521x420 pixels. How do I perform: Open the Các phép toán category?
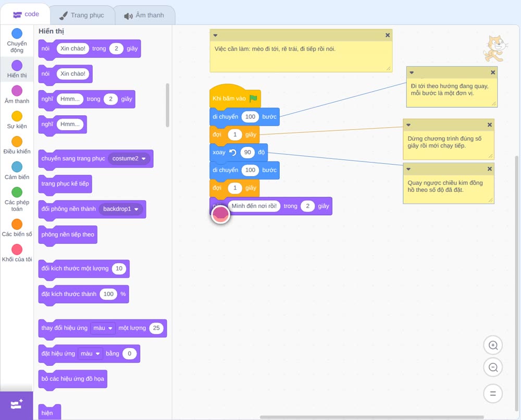click(x=17, y=200)
